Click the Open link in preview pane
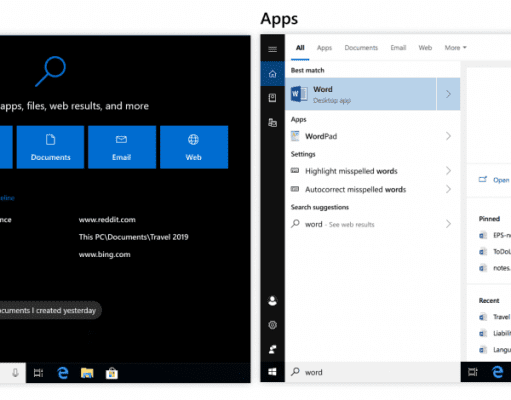Viewport: 511px width, 400px height. click(501, 180)
